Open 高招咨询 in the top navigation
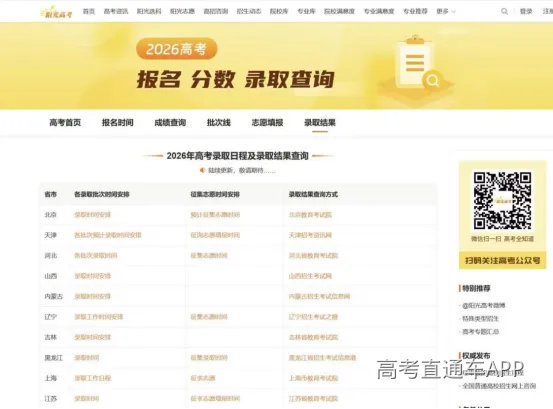The image size is (553, 409). click(216, 12)
